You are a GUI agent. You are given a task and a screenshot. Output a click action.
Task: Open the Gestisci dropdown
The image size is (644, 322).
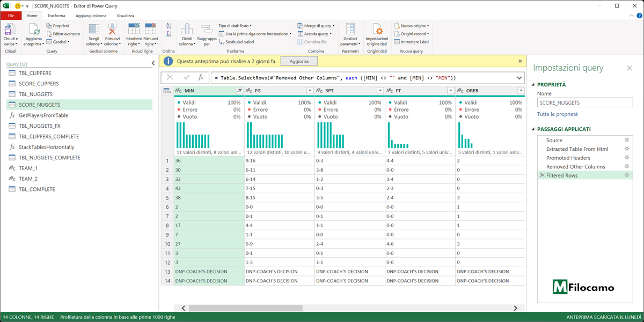(x=57, y=41)
